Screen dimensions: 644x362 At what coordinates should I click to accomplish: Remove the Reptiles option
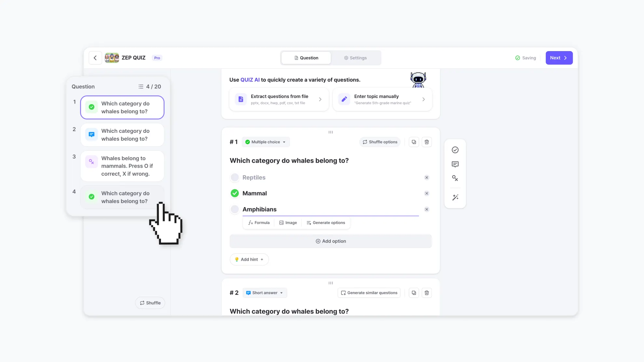tap(427, 177)
